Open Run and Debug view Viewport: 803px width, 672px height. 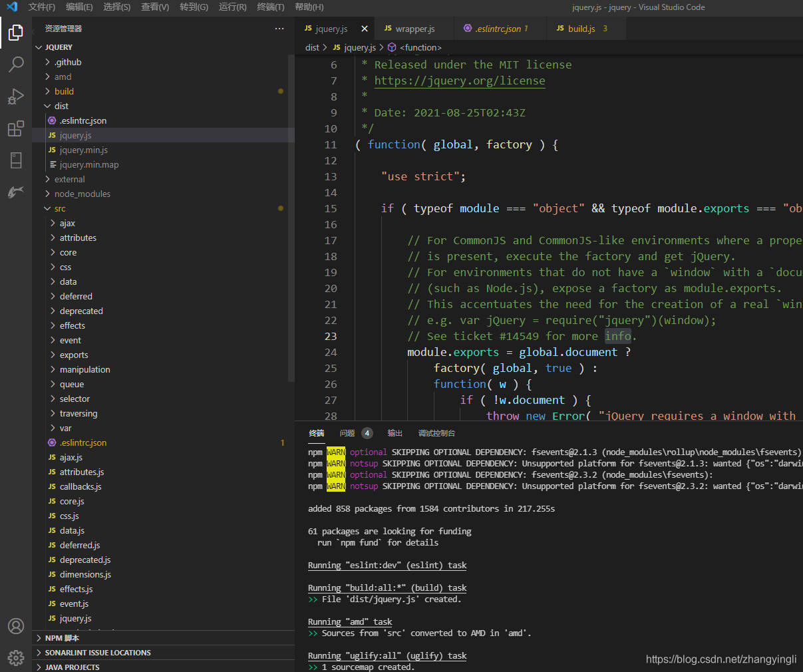[x=16, y=96]
